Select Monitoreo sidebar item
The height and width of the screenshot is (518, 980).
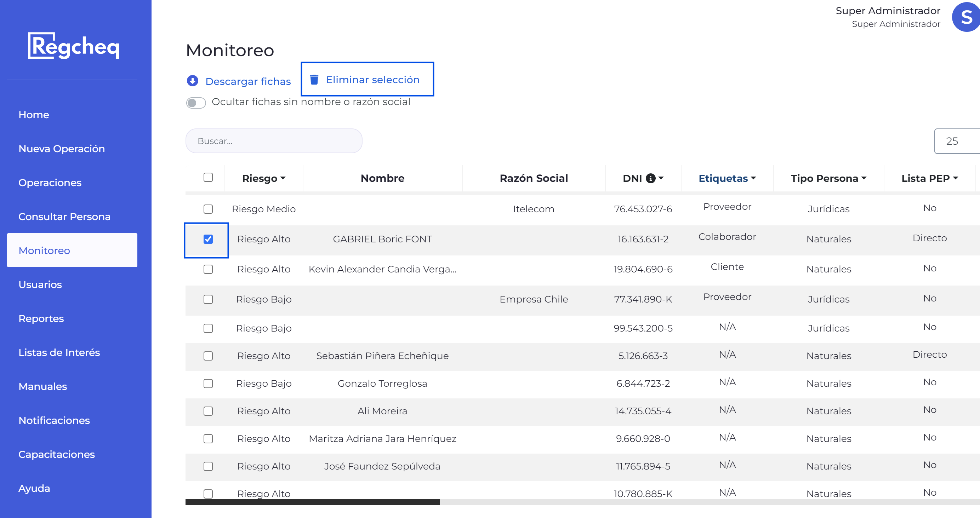[x=72, y=250]
